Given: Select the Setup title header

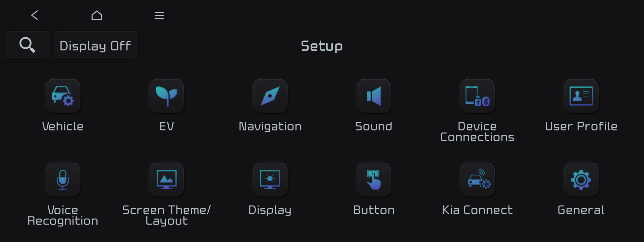Looking at the screenshot, I should (322, 46).
